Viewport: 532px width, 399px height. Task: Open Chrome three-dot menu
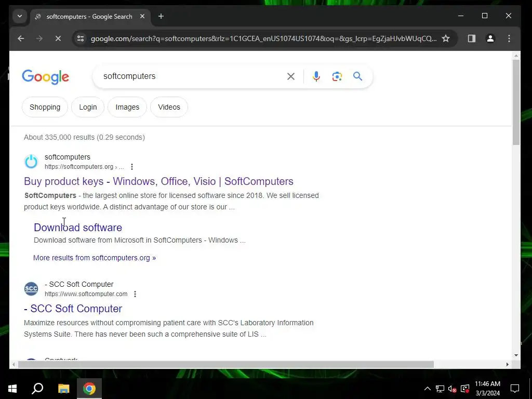click(x=509, y=38)
